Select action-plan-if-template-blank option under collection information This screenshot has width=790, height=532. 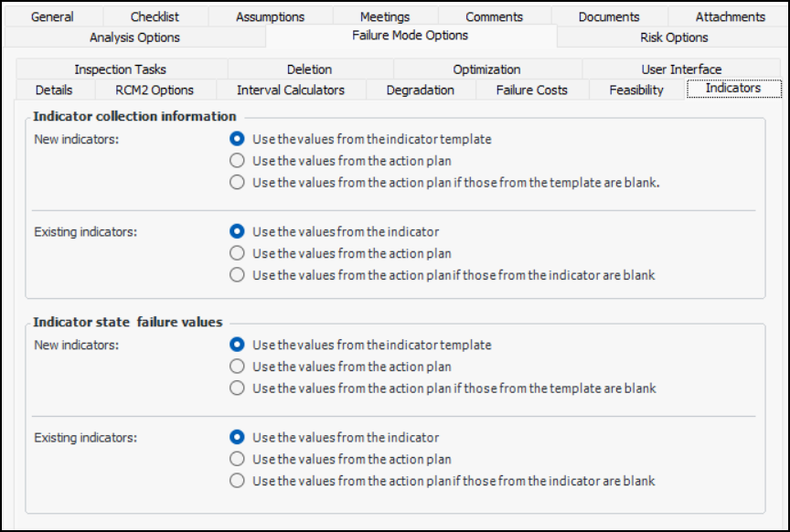[x=238, y=182]
